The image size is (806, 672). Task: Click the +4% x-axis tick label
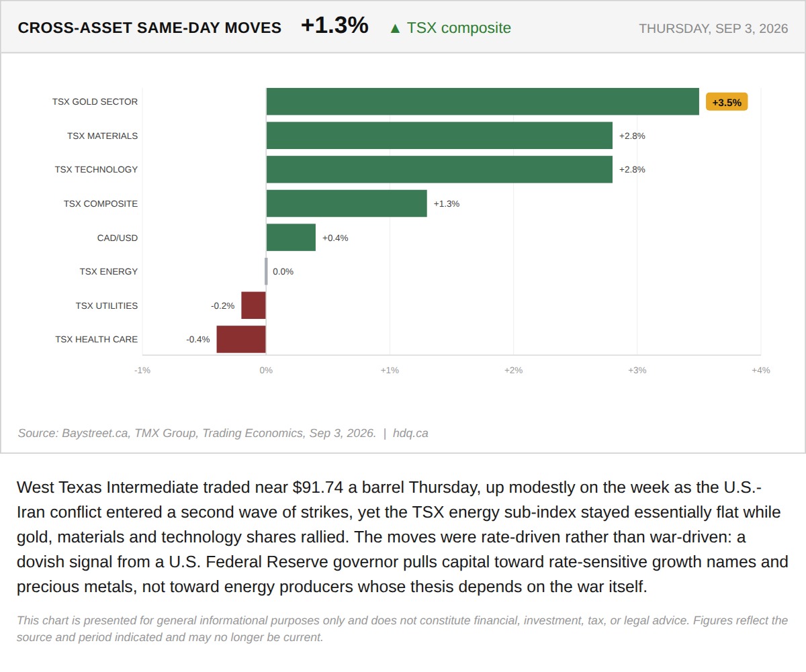[x=760, y=370]
